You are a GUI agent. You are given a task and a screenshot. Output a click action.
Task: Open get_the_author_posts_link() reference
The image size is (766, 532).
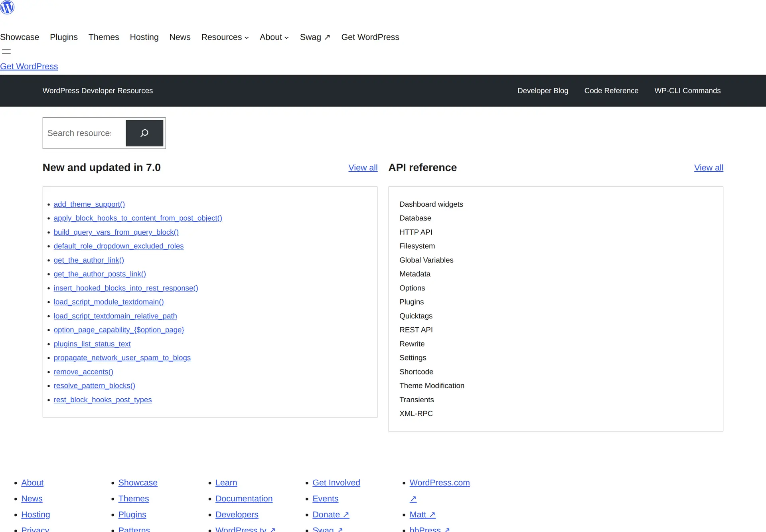click(100, 274)
